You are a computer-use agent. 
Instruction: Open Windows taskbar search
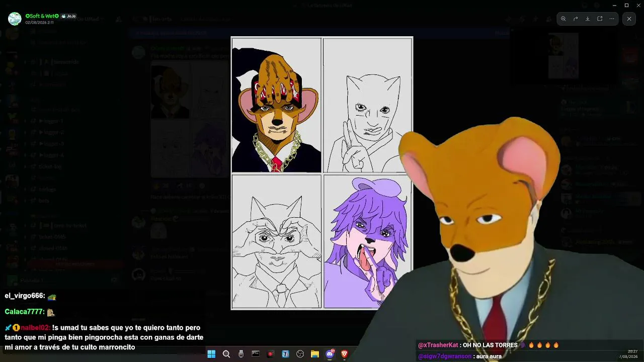pyautogui.click(x=226, y=354)
